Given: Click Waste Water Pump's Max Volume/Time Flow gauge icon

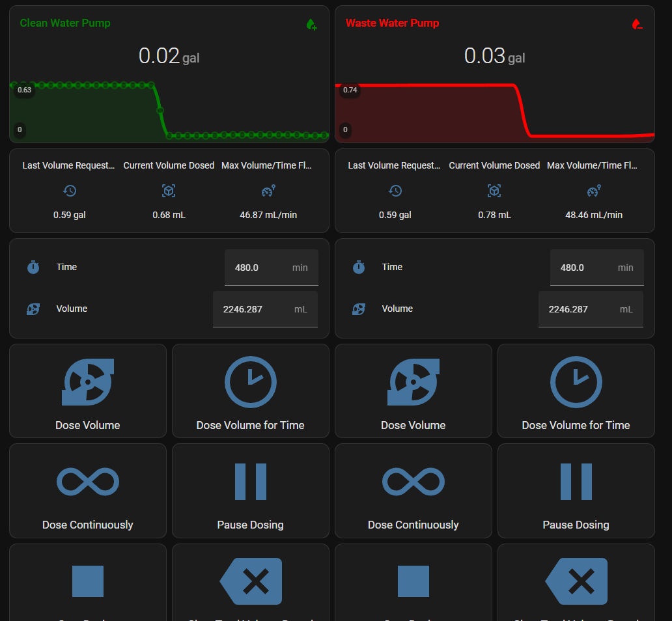Looking at the screenshot, I should pos(594,191).
